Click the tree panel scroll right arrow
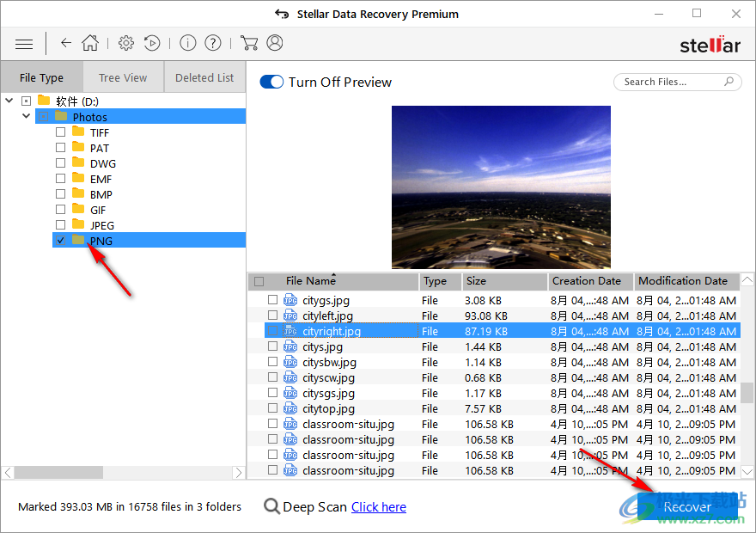 point(239,472)
